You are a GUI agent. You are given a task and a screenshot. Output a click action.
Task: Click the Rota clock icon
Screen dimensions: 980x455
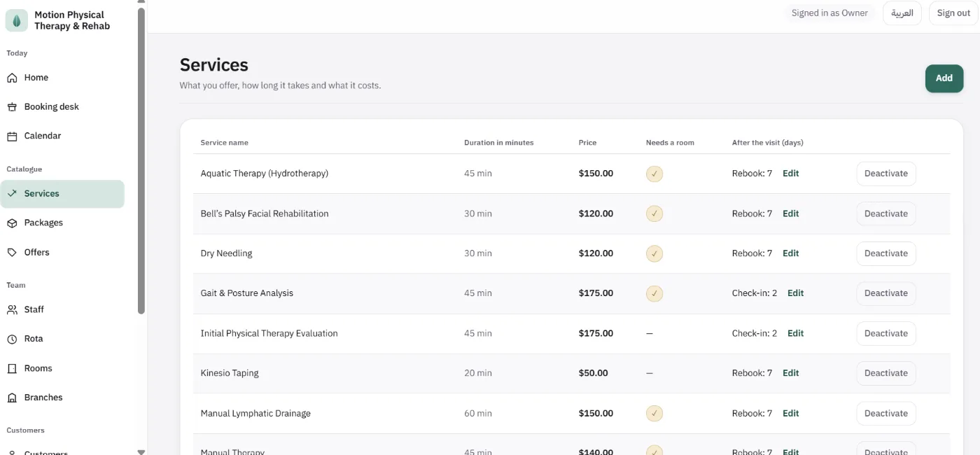click(x=12, y=339)
